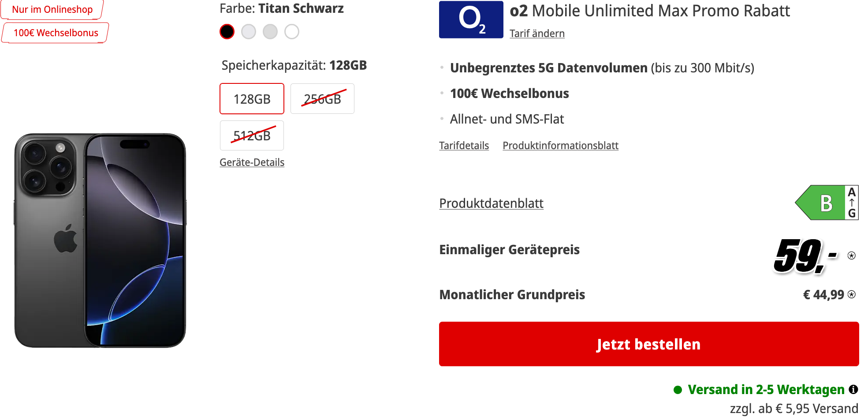Open Tarif ändern link
Image resolution: width=868 pixels, height=417 pixels.
537,34
